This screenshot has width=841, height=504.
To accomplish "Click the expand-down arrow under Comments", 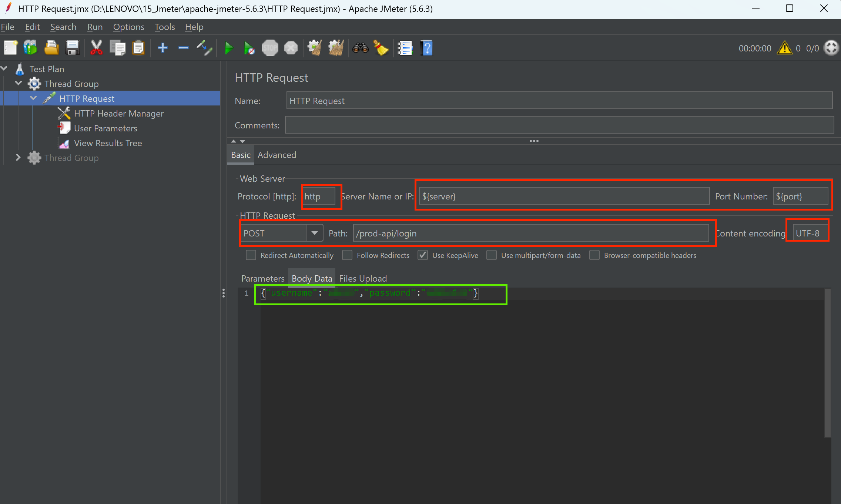I will (242, 141).
